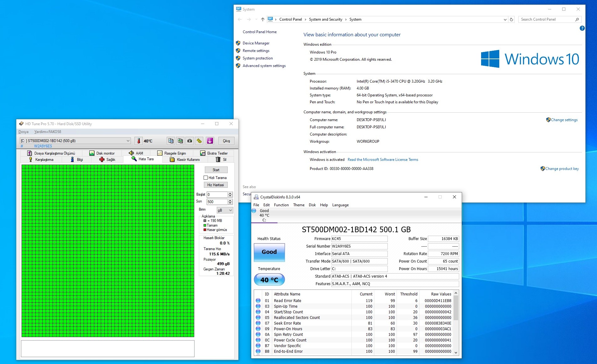The height and width of the screenshot is (364, 597).
Task: Open the Language menu in CrystalDiskInfo
Action: [x=340, y=205]
